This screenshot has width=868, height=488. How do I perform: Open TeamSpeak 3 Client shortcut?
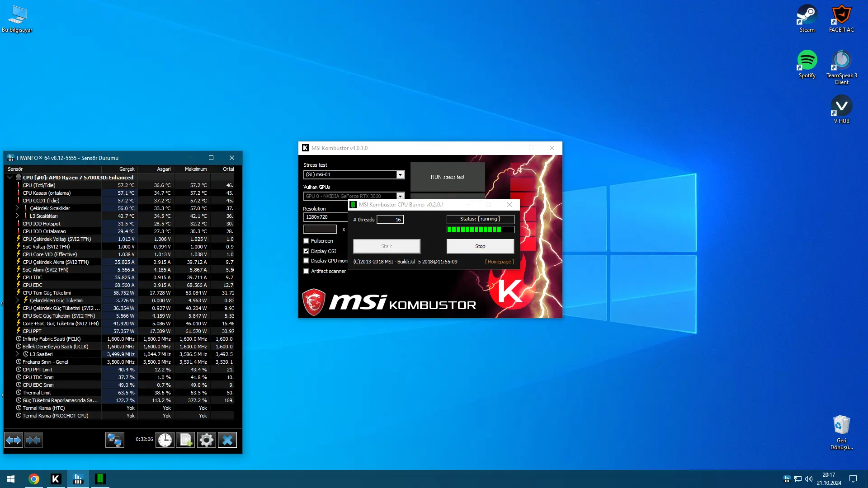click(x=841, y=68)
